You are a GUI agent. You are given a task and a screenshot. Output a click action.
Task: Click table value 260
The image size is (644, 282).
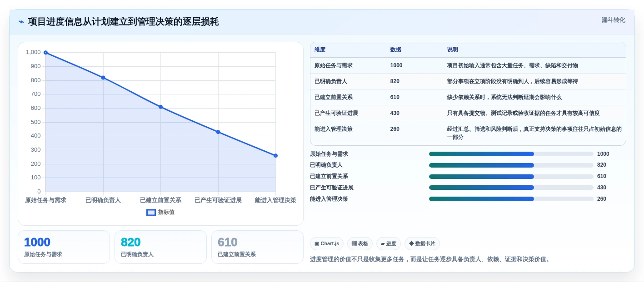395,129
